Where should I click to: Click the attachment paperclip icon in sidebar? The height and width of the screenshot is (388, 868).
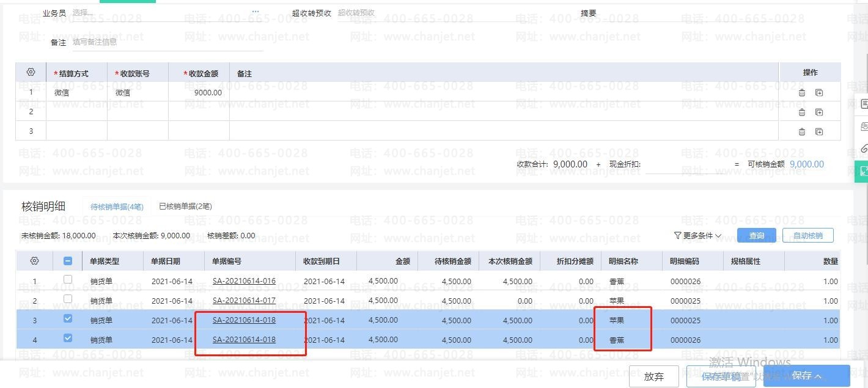click(863, 148)
